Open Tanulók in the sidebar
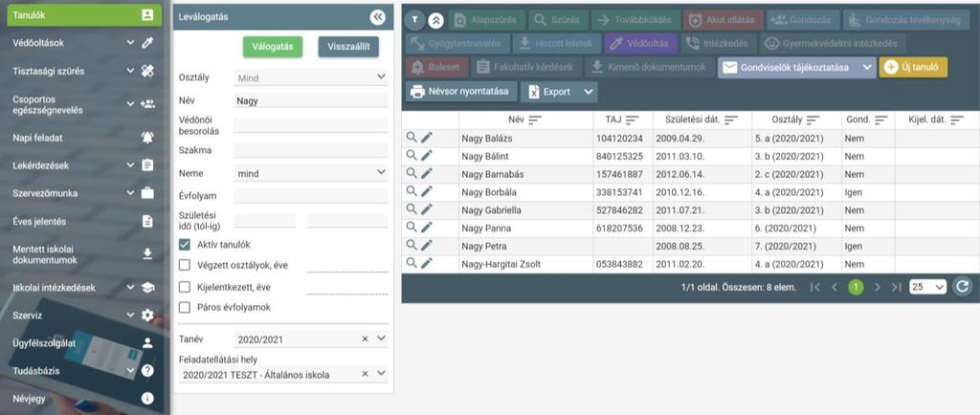Image resolution: width=980 pixels, height=415 pixels. 84,15
